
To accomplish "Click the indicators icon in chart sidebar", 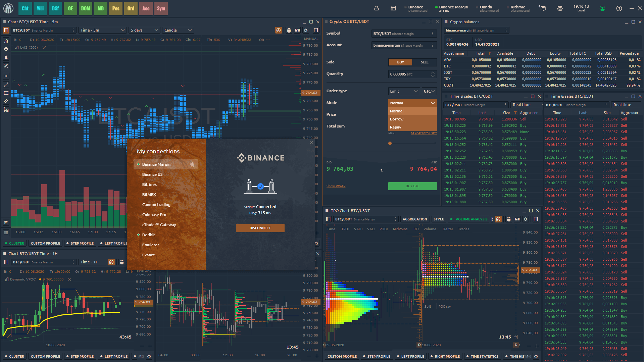I will pos(6,41).
